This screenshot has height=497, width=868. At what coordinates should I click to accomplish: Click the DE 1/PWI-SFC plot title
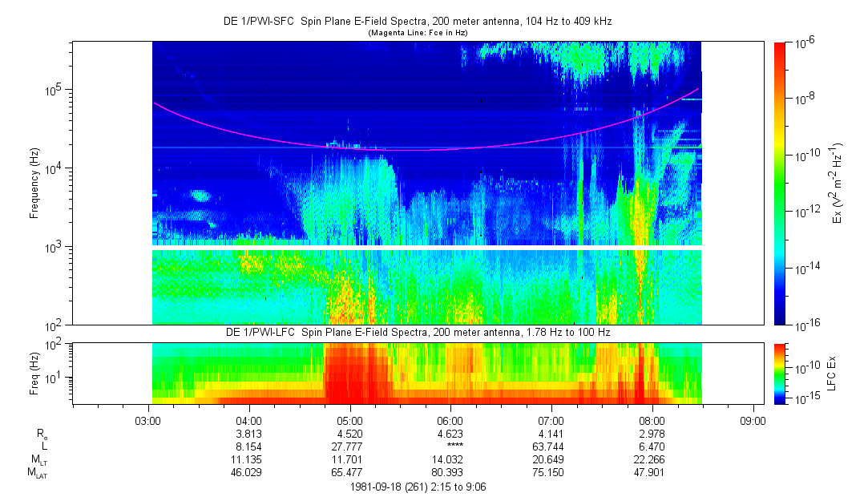click(418, 22)
